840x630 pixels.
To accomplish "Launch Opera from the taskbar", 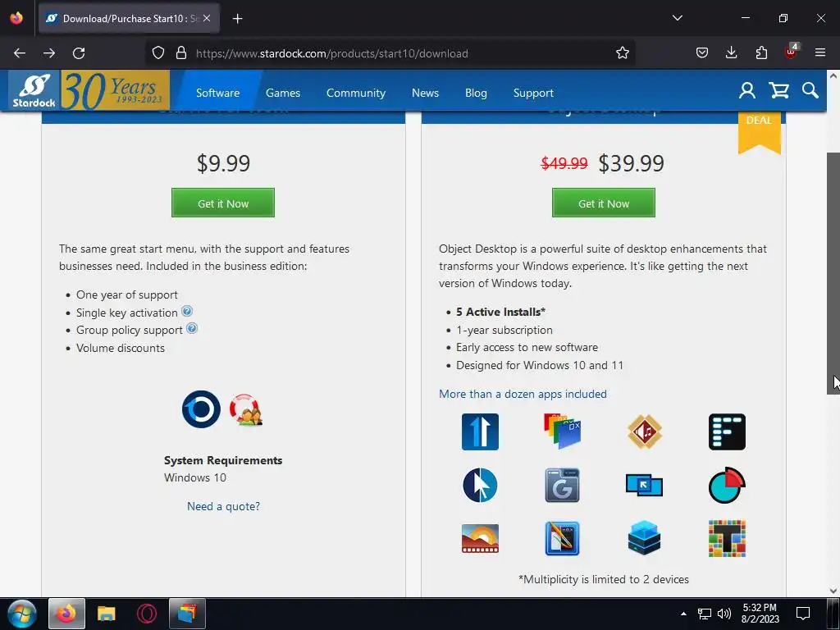I will click(x=147, y=614).
